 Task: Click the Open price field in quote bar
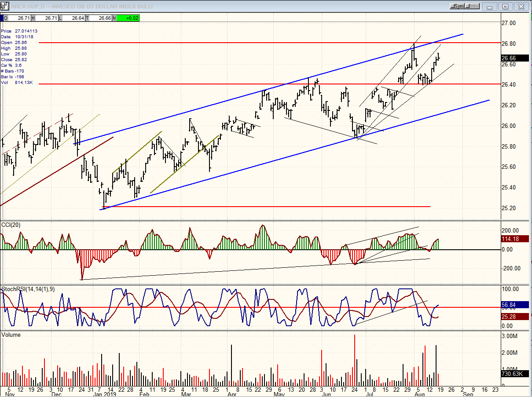[x=17, y=18]
